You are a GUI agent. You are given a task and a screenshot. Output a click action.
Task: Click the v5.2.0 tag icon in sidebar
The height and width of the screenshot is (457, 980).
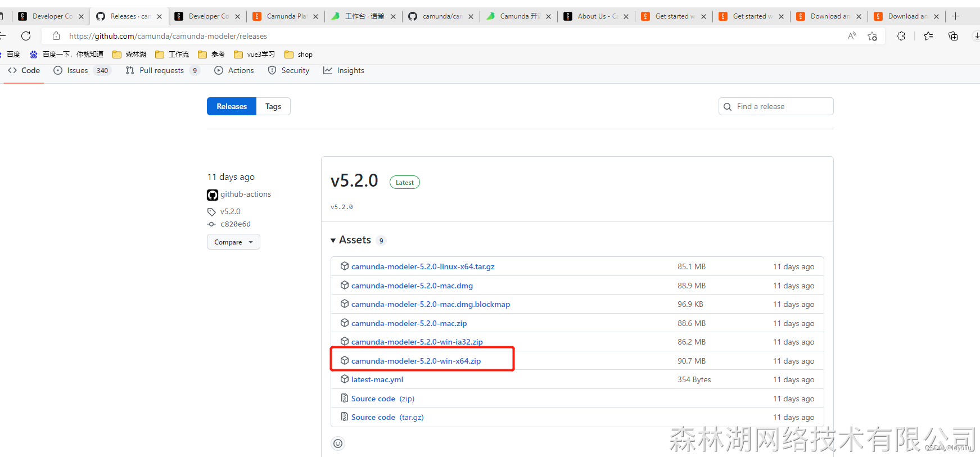[x=211, y=212]
